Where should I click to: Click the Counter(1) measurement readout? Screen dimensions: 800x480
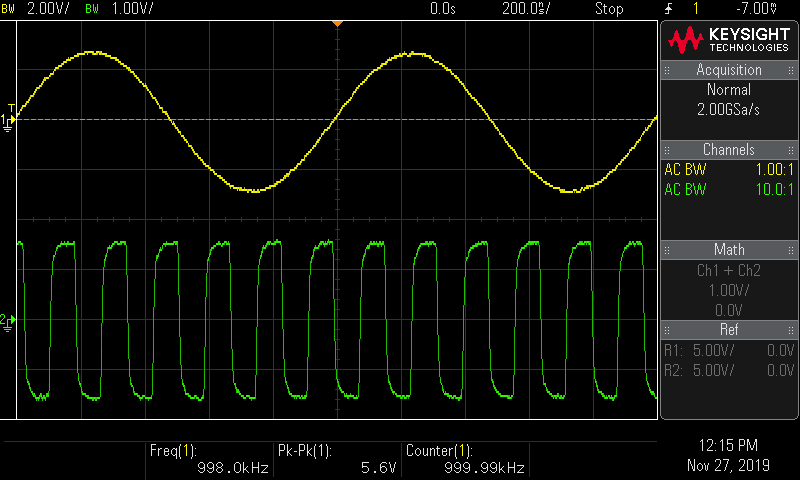pyautogui.click(x=465, y=459)
